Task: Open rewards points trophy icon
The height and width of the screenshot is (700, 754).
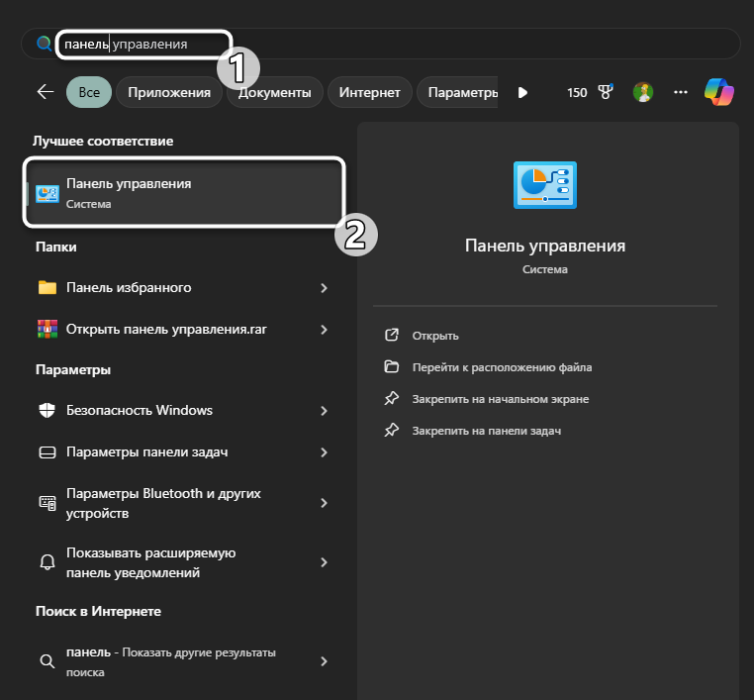Action: click(x=606, y=92)
